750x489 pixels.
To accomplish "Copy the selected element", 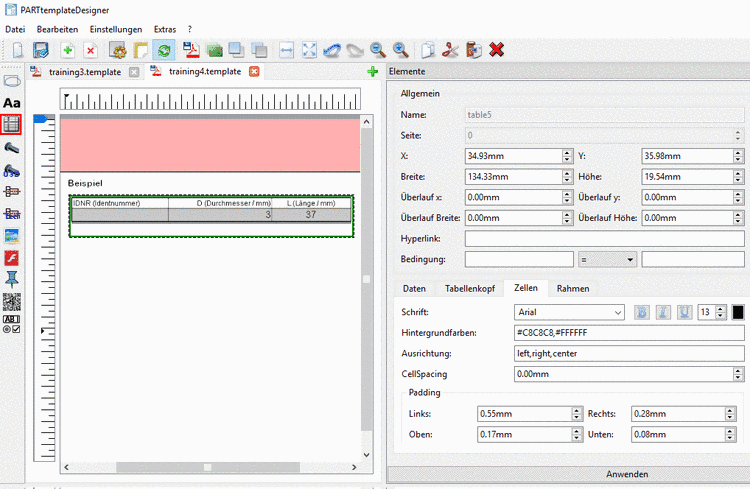I will pyautogui.click(x=428, y=50).
